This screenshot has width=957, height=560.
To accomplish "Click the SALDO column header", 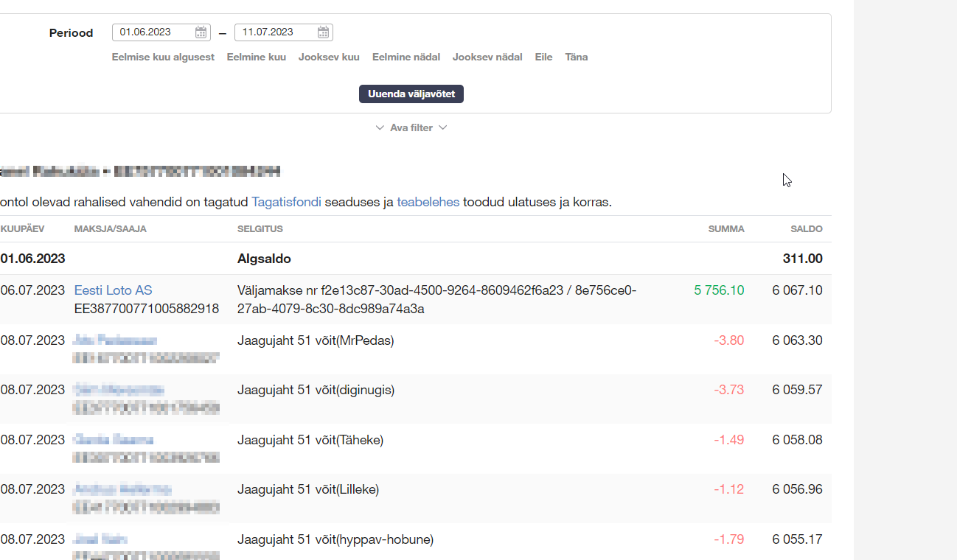I will 806,229.
